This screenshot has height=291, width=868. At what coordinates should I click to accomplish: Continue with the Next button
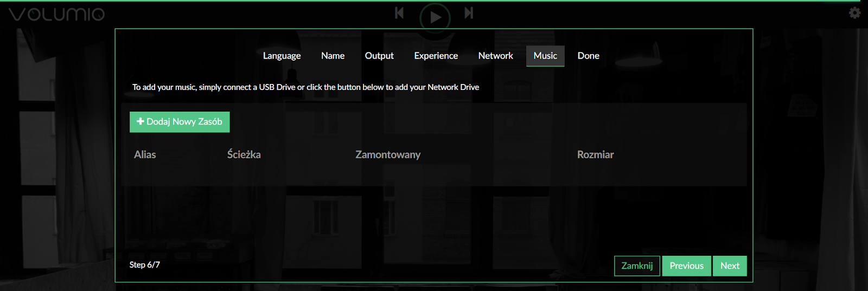[x=730, y=266]
